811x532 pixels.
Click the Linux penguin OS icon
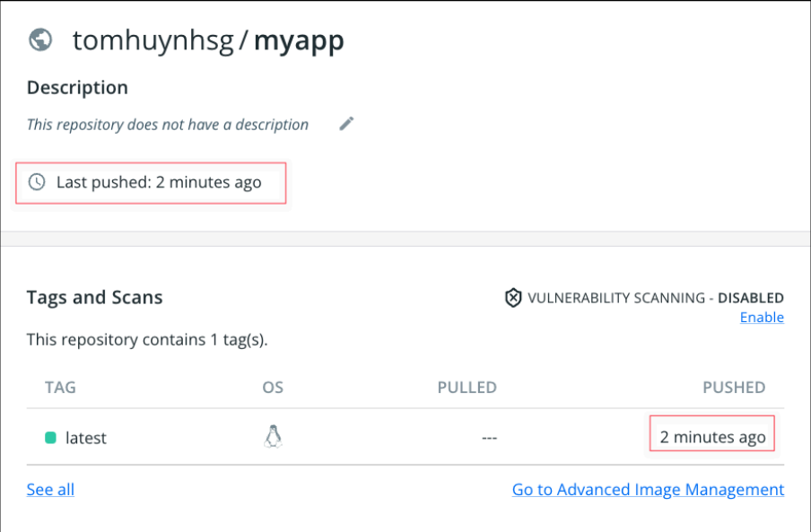(x=273, y=437)
